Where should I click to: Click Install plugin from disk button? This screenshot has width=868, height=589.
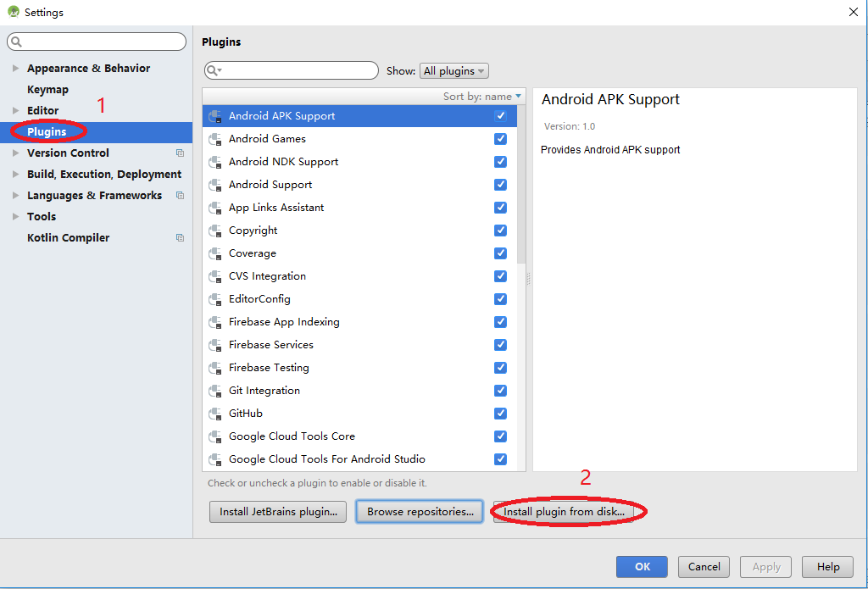coord(564,512)
